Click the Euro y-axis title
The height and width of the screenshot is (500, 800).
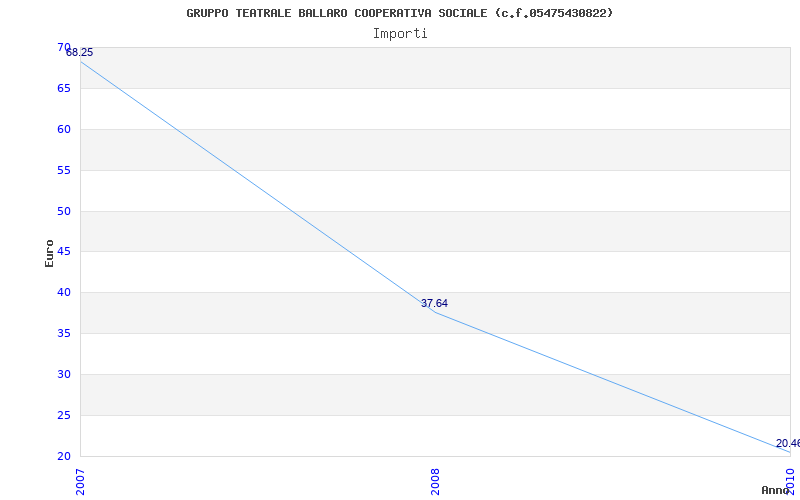[x=49, y=254]
